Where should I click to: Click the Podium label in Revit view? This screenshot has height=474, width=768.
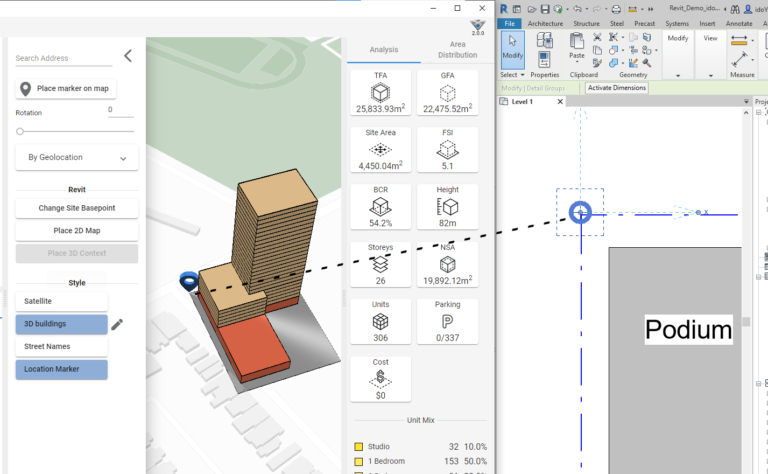[x=688, y=330]
